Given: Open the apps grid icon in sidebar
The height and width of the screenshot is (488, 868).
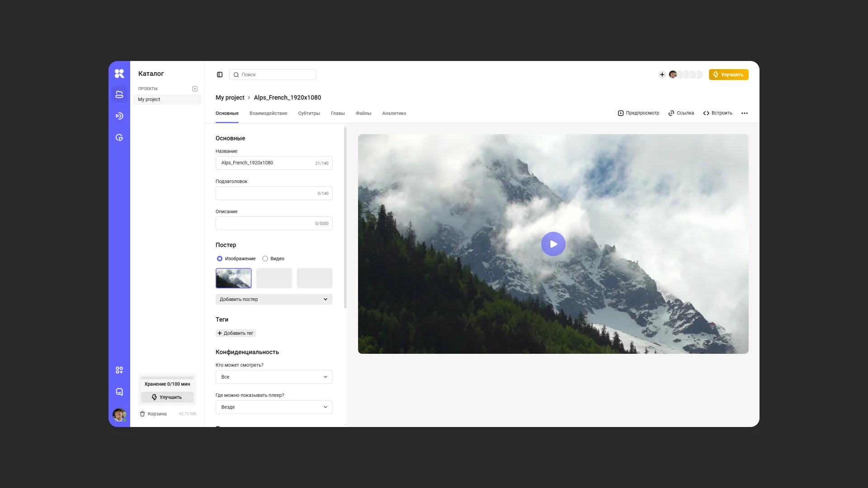Looking at the screenshot, I should pos(119,370).
